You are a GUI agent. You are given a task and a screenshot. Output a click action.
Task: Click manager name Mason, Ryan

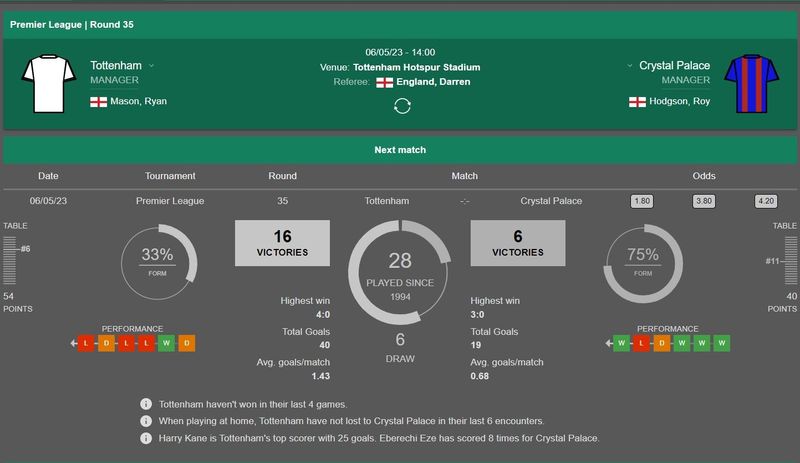[139, 101]
